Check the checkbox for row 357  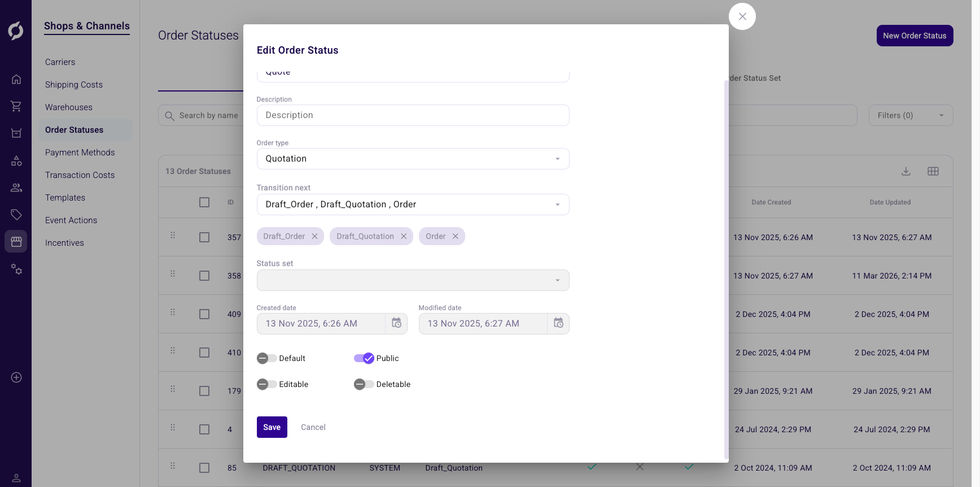[204, 237]
